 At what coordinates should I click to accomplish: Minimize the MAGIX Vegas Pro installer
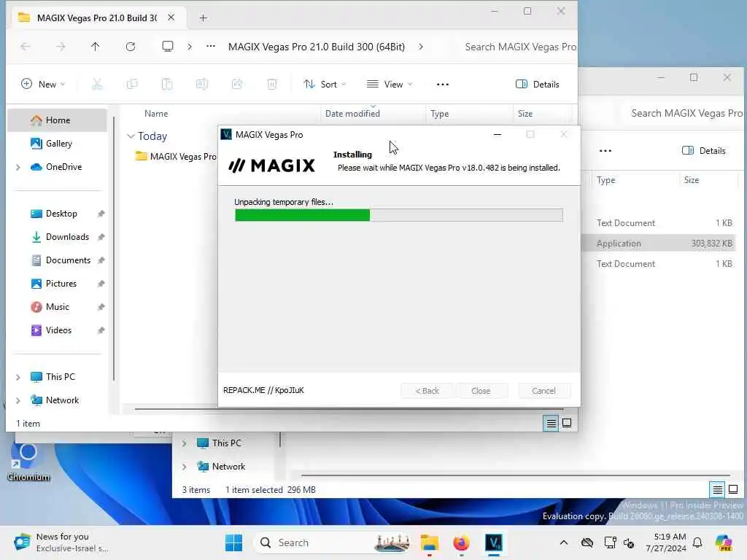498,135
